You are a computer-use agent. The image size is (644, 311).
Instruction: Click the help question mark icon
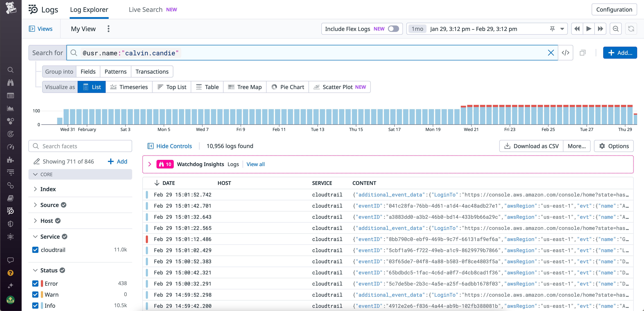(10, 273)
